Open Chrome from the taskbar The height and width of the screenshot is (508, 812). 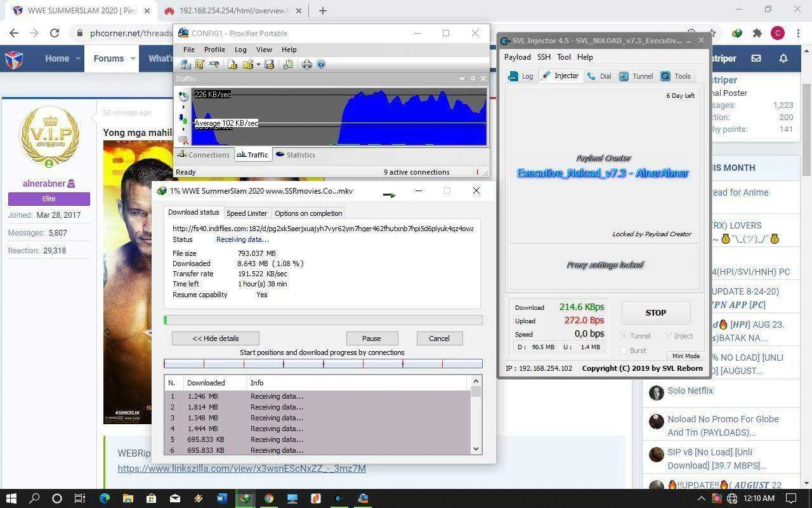coord(268,498)
